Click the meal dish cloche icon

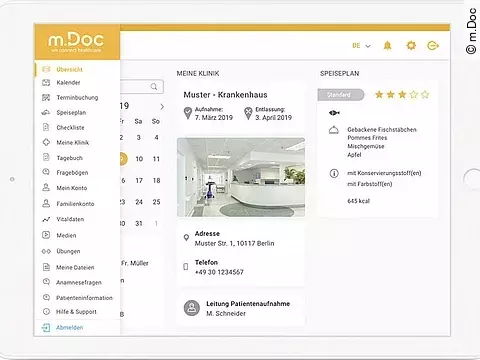tap(334, 130)
